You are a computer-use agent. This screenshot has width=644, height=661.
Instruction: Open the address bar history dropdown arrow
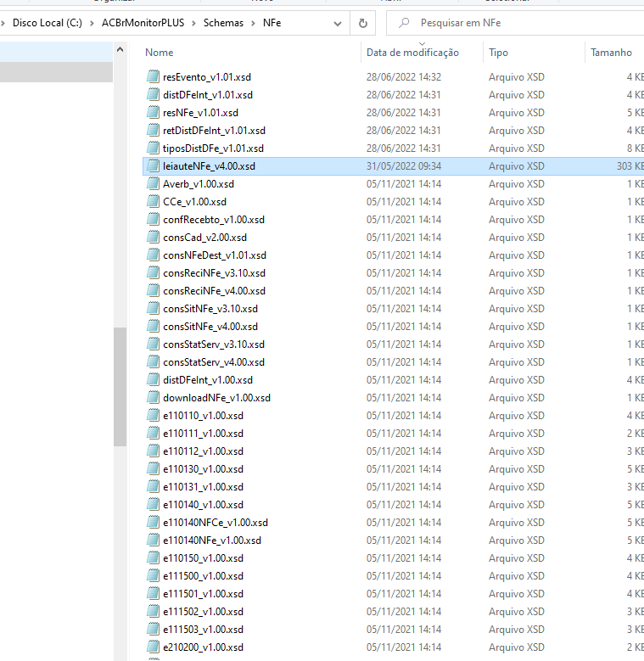(338, 24)
